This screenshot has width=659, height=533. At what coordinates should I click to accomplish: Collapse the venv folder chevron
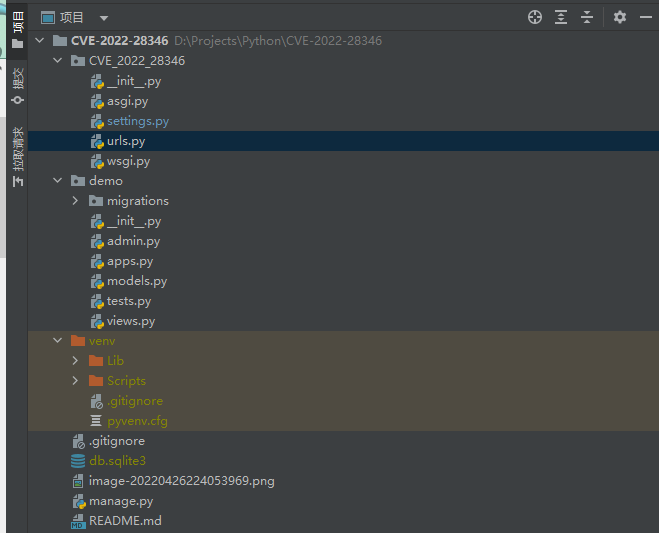click(58, 340)
